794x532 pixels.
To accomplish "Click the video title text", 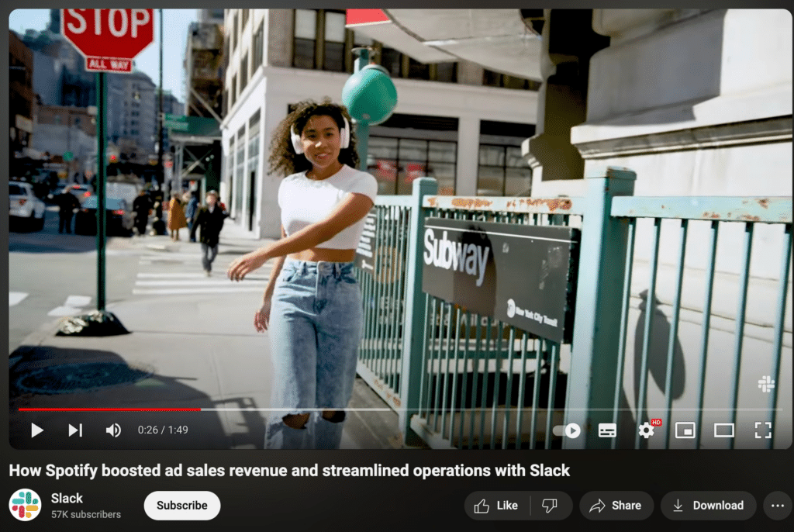I will (x=289, y=470).
